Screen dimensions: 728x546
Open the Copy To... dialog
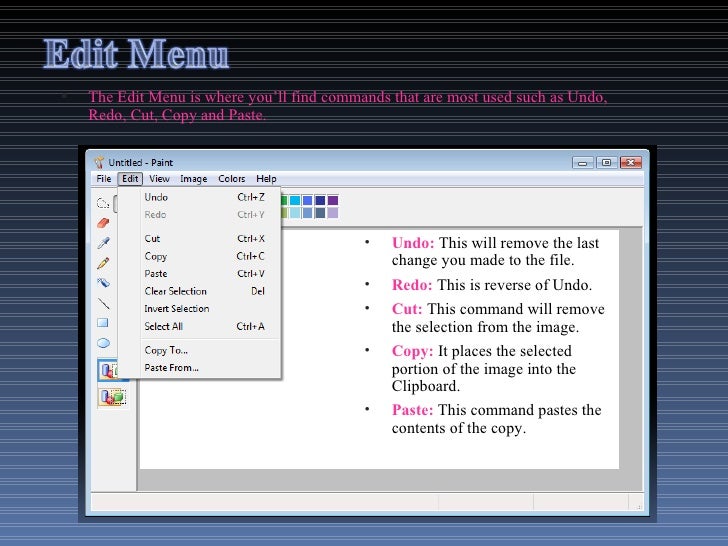tap(200, 350)
